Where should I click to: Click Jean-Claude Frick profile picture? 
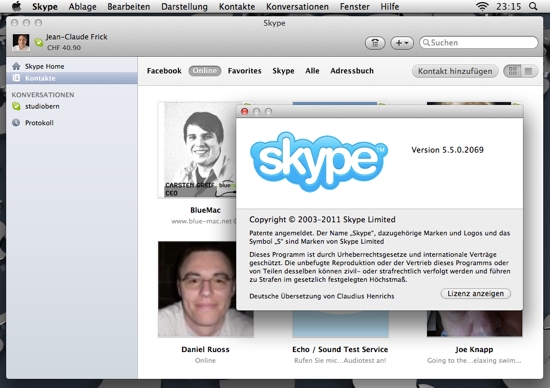(21, 42)
